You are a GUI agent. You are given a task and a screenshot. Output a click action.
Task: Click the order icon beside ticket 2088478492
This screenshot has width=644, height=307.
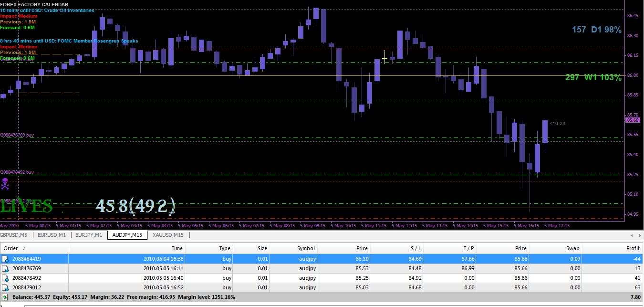click(x=5, y=278)
